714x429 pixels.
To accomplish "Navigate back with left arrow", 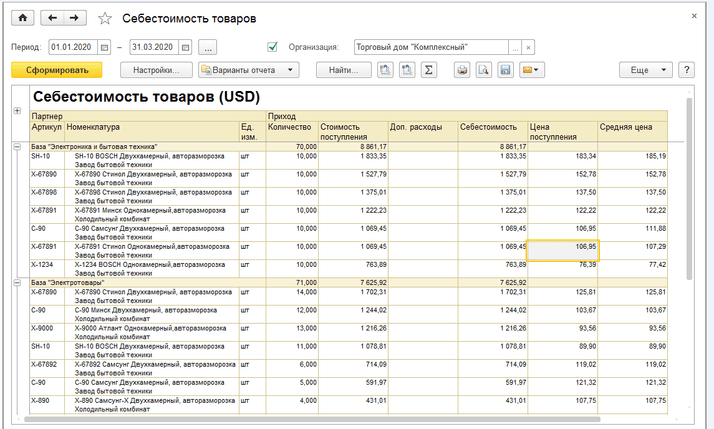I will point(54,18).
